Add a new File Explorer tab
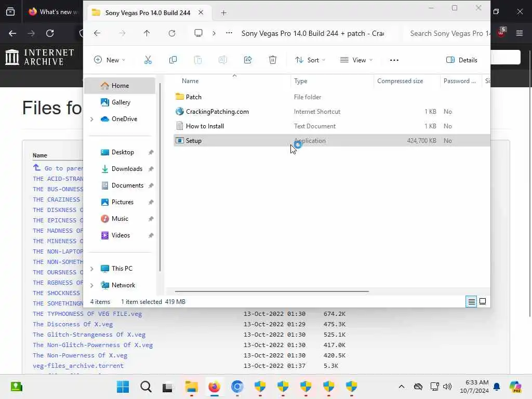532x399 pixels. pyautogui.click(x=223, y=13)
